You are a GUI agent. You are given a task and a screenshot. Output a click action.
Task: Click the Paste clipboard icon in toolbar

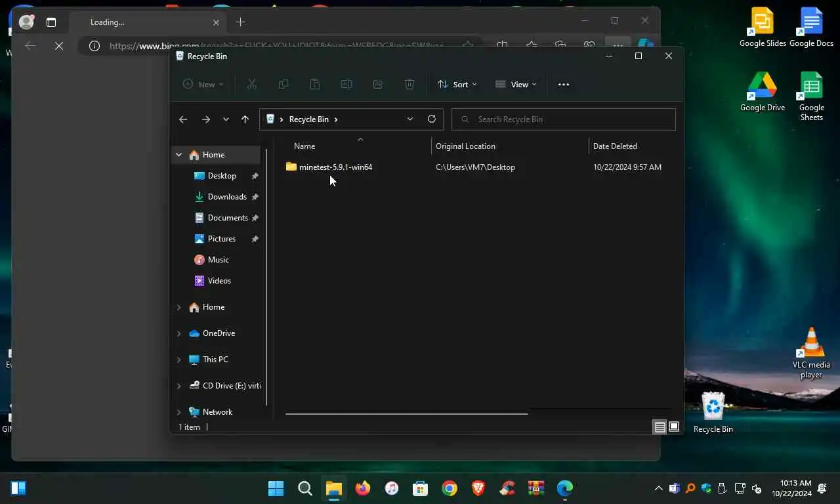315,84
